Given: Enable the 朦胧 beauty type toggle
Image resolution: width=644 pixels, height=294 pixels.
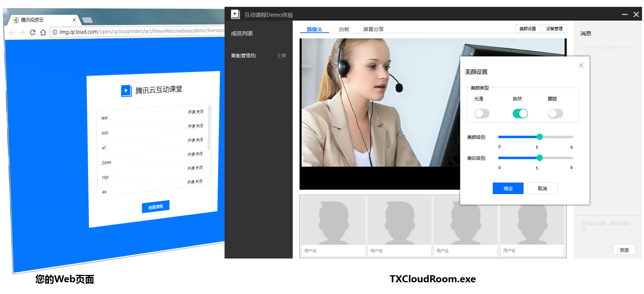Looking at the screenshot, I should pos(555,113).
